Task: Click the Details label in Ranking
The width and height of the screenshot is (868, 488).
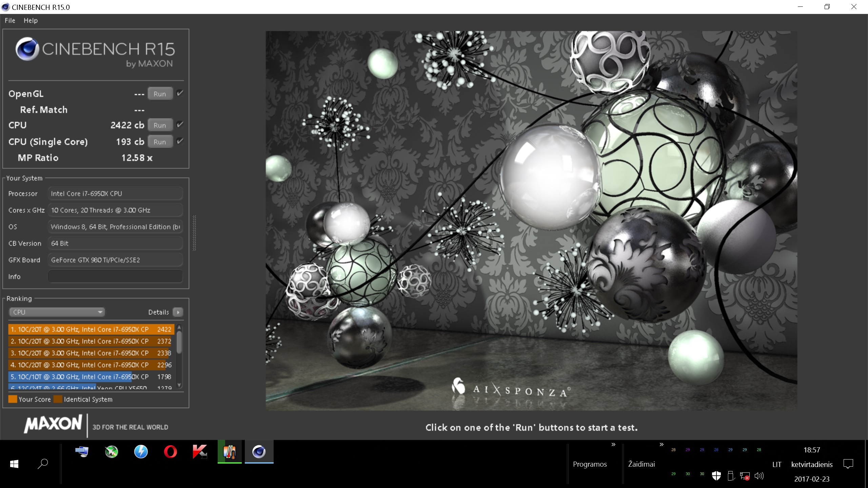Action: [158, 312]
